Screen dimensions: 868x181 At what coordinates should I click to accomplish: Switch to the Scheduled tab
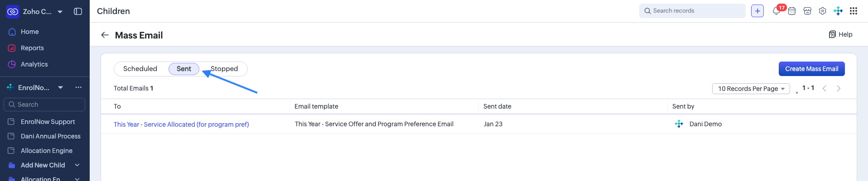click(140, 69)
